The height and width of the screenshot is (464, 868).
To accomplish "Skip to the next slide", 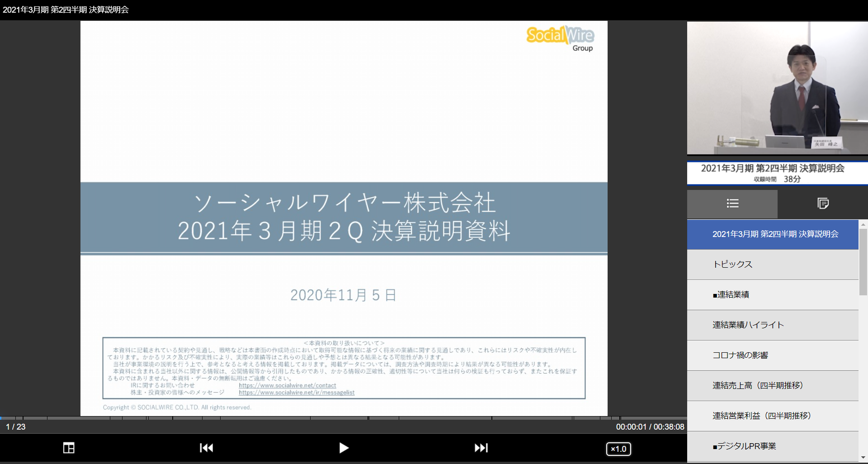I will pyautogui.click(x=481, y=448).
